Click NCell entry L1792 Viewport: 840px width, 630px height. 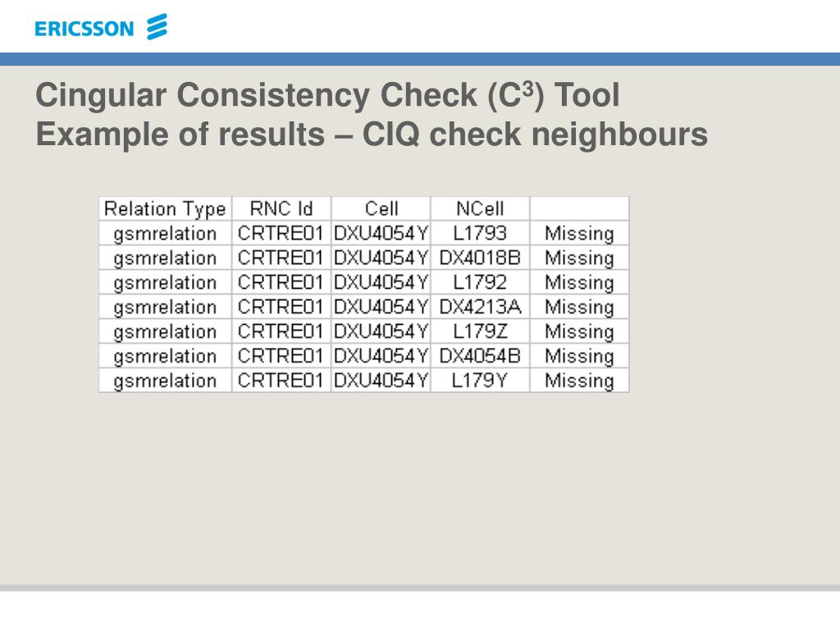pos(480,282)
